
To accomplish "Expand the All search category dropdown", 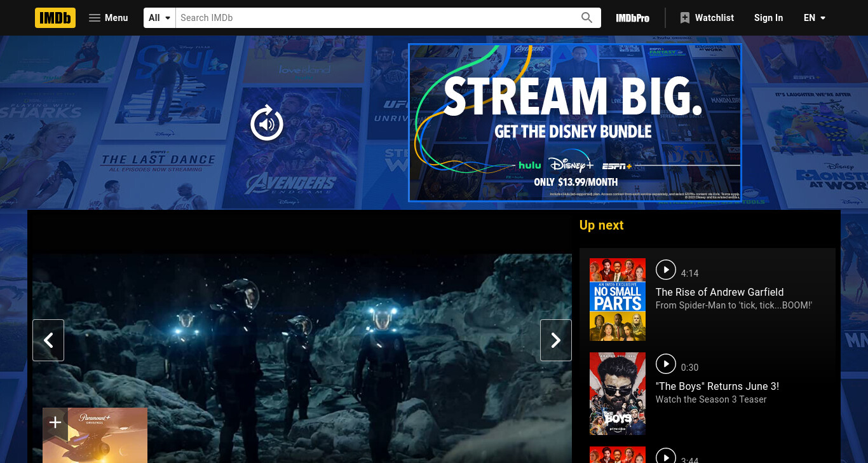I will click(159, 18).
